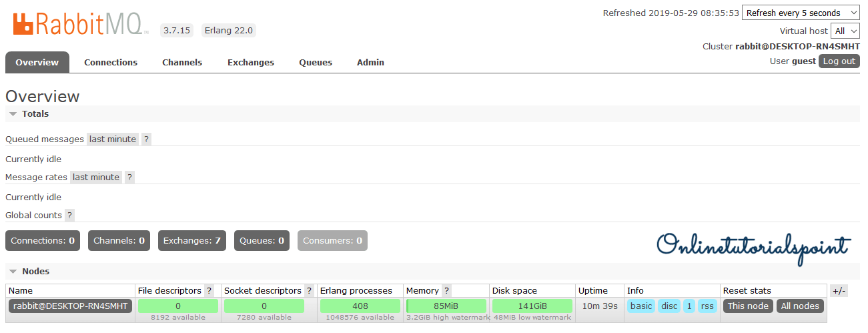
Task: Open the Virtual host dropdown
Action: tap(845, 31)
